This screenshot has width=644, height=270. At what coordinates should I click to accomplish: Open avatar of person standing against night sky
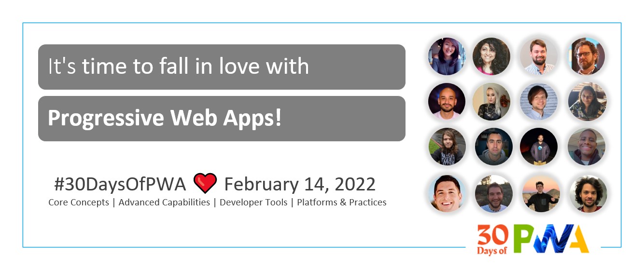(539, 147)
